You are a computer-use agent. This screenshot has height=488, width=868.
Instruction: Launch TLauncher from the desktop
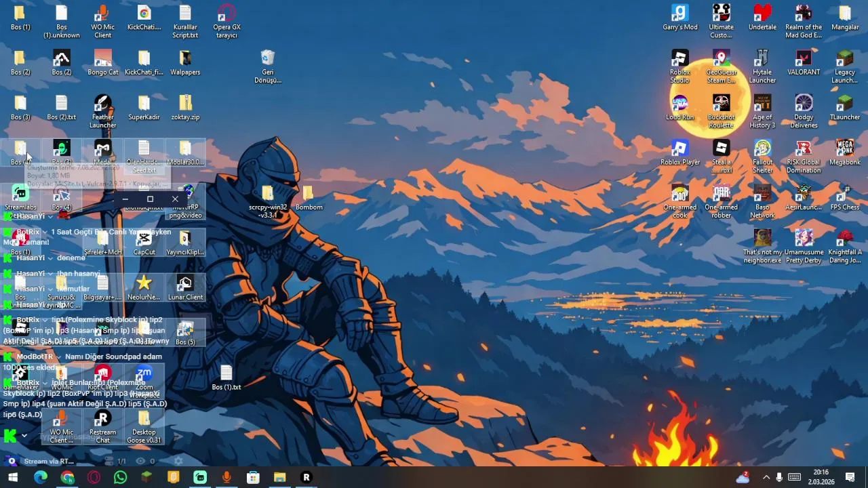pyautogui.click(x=845, y=108)
